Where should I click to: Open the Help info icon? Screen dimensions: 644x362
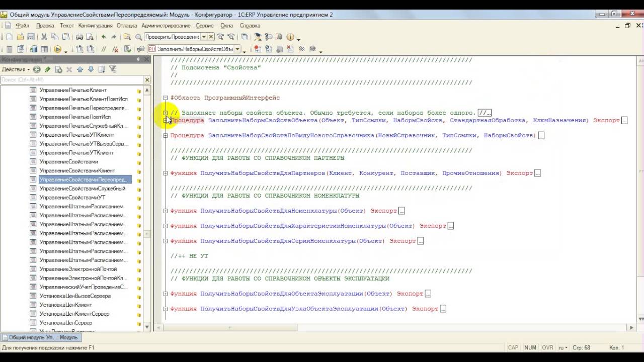290,37
